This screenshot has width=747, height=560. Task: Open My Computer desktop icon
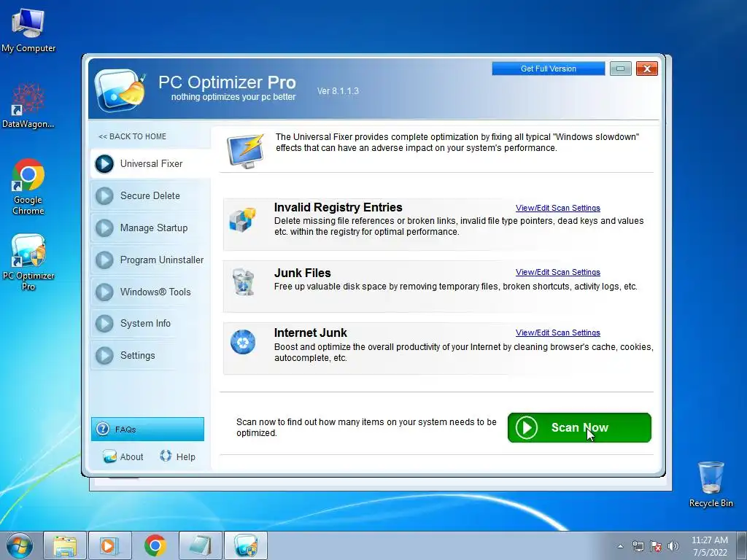(28, 30)
